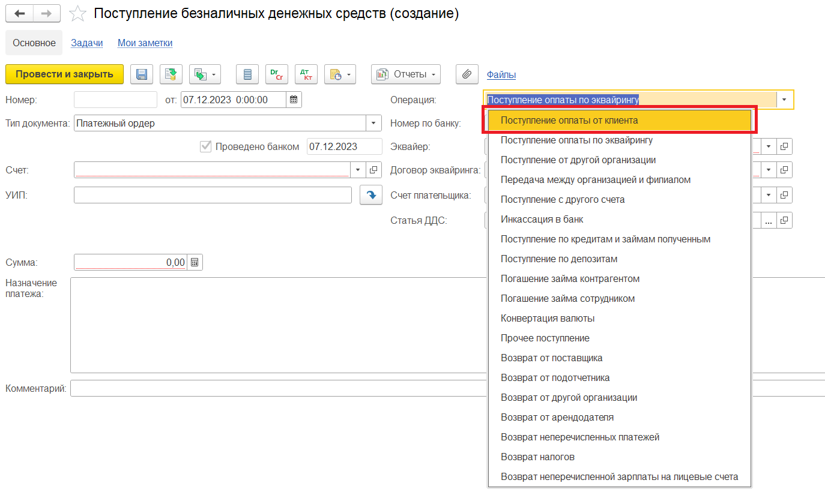Screen dimensions: 825x504
Task: Select Погашение займа контрагентом
Action: point(619,279)
